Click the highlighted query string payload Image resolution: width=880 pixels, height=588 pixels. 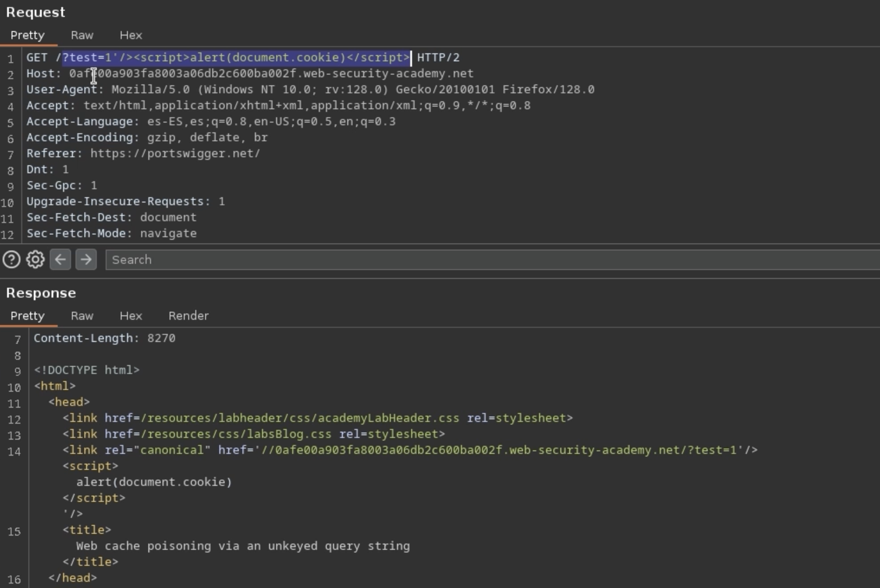pyautogui.click(x=236, y=58)
